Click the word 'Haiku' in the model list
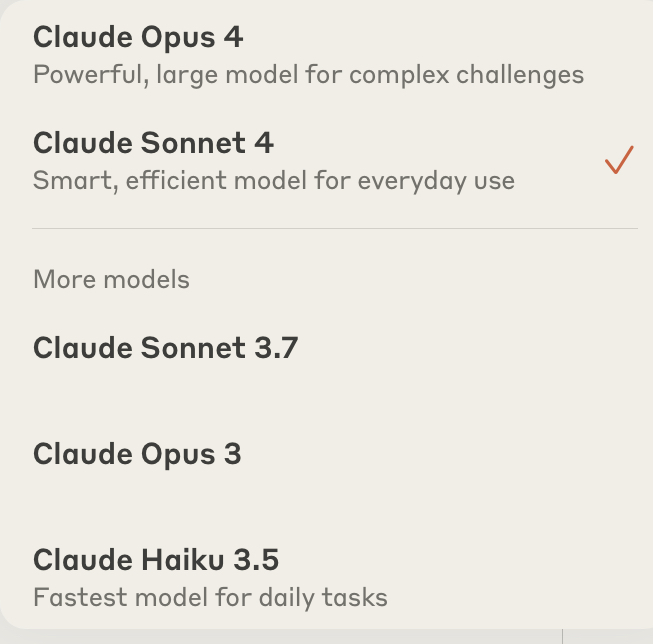 tap(183, 559)
